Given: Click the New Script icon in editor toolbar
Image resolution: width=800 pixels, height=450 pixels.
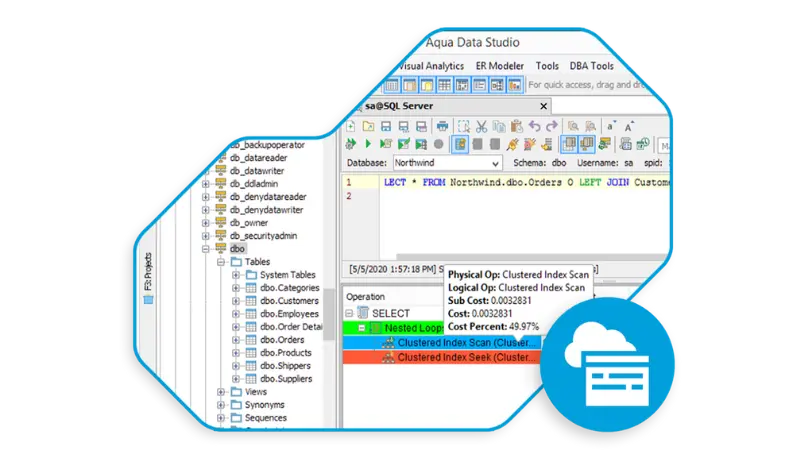Looking at the screenshot, I should coord(351,126).
